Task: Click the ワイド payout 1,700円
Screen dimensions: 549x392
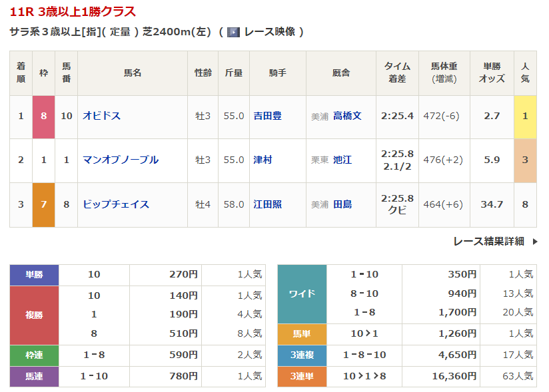Action: pyautogui.click(x=458, y=312)
